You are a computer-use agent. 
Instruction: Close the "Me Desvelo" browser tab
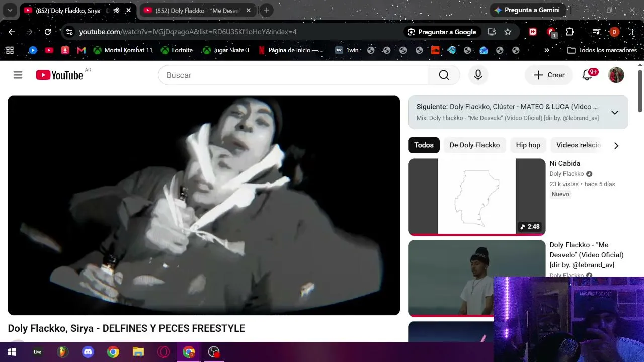(248, 10)
